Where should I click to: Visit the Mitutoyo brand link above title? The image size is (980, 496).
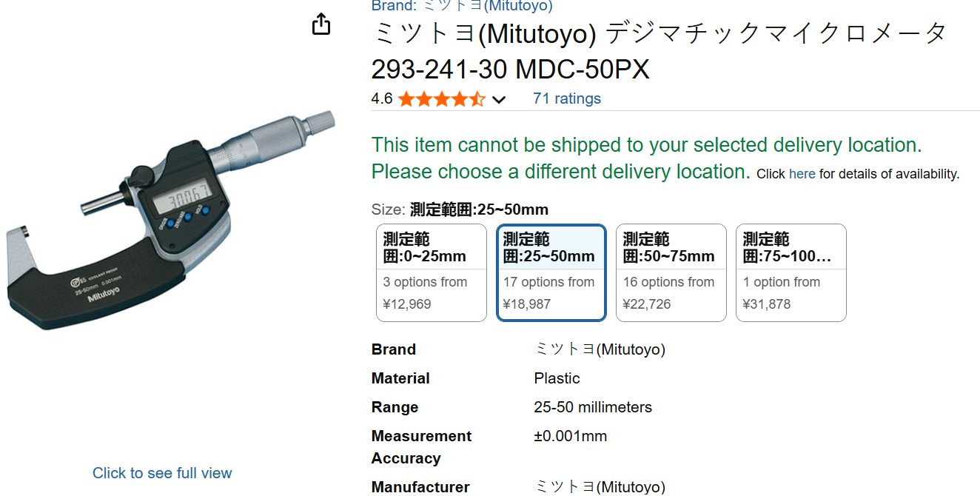click(x=462, y=6)
